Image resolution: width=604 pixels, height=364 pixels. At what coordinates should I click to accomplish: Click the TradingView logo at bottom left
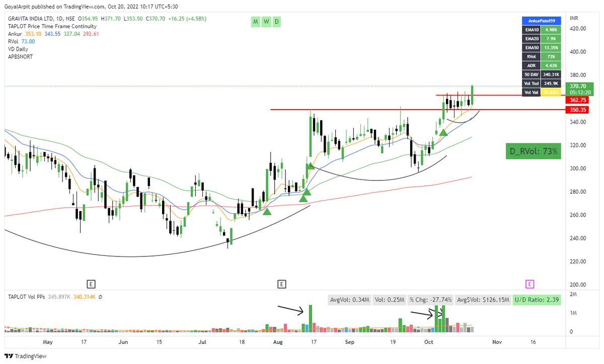click(x=25, y=356)
